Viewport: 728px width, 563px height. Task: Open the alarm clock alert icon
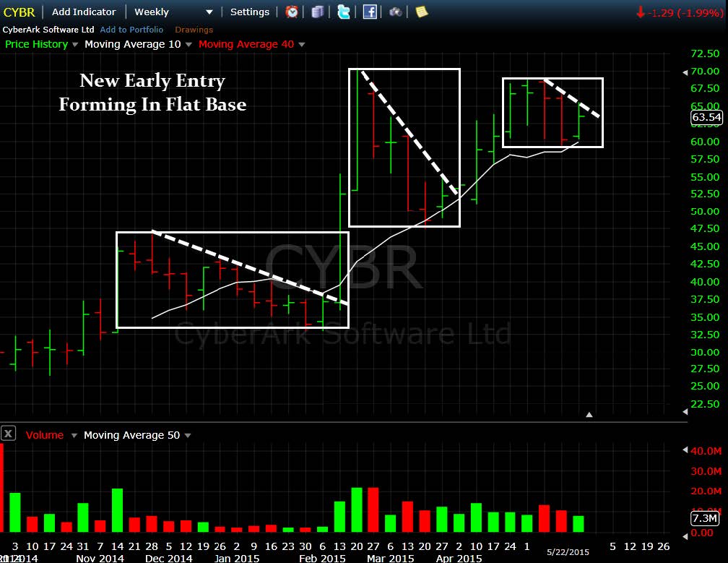tap(292, 12)
